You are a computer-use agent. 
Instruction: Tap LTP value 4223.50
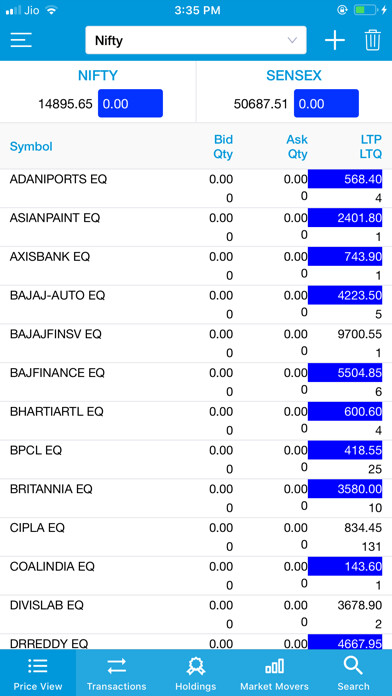(345, 295)
